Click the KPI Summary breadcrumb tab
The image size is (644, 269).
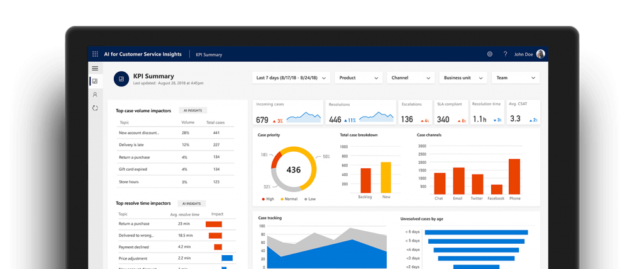(209, 54)
